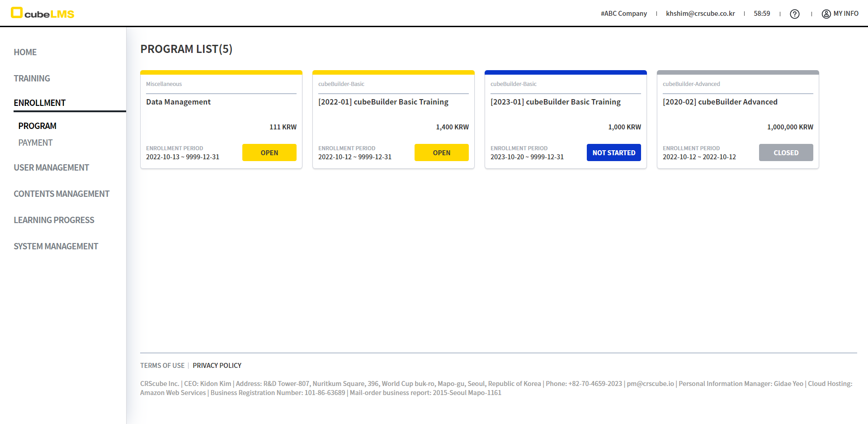Click OPEN for 2022-01 cubeBuilder Basic Training
The height and width of the screenshot is (424, 868).
coord(441,152)
